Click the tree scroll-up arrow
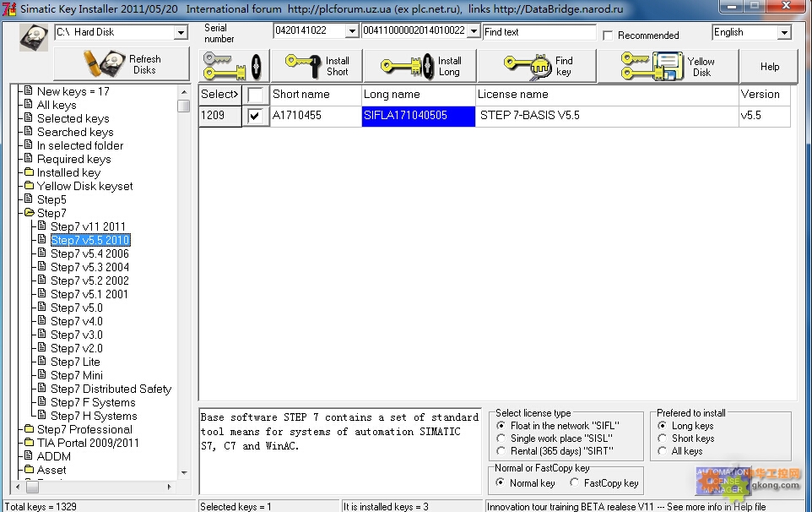The image size is (812, 512). coord(184,92)
